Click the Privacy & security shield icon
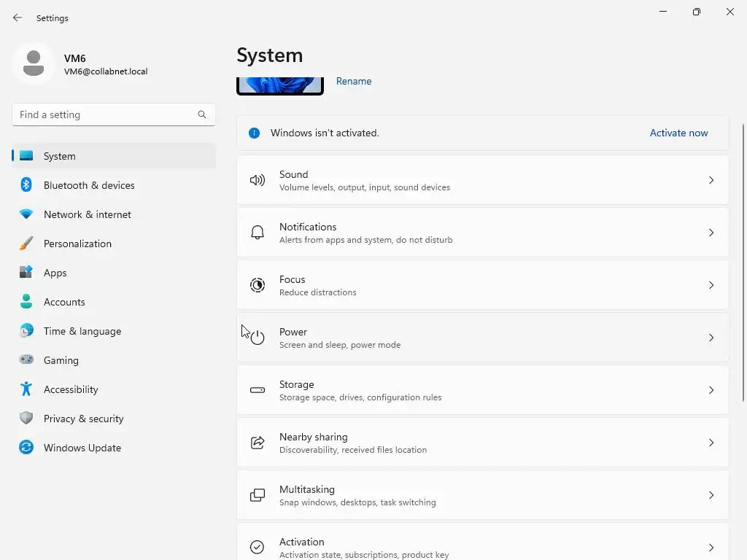The height and width of the screenshot is (560, 747). coord(26,419)
